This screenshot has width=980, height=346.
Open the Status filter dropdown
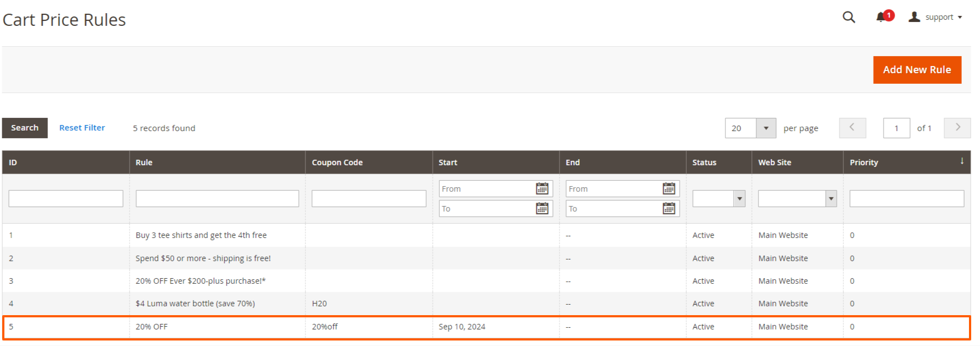click(x=719, y=198)
